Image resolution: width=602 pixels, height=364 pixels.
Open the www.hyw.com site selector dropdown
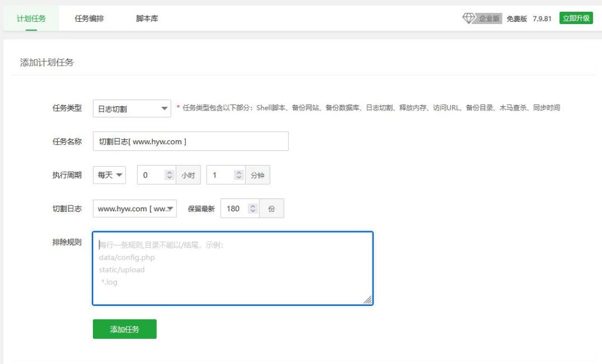(135, 208)
